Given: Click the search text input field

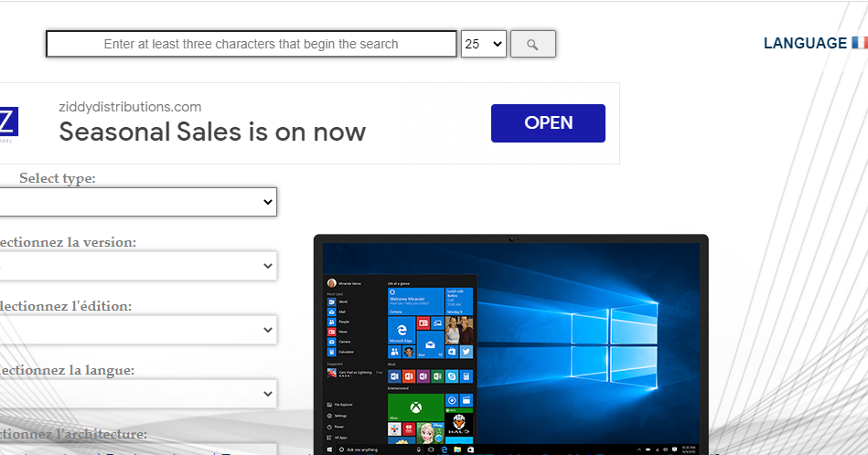Looking at the screenshot, I should 252,44.
